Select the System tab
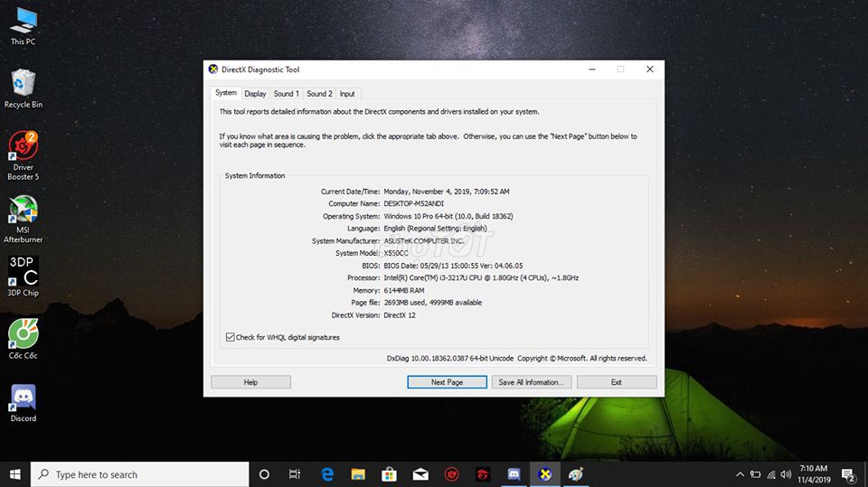The width and height of the screenshot is (868, 487). click(226, 93)
